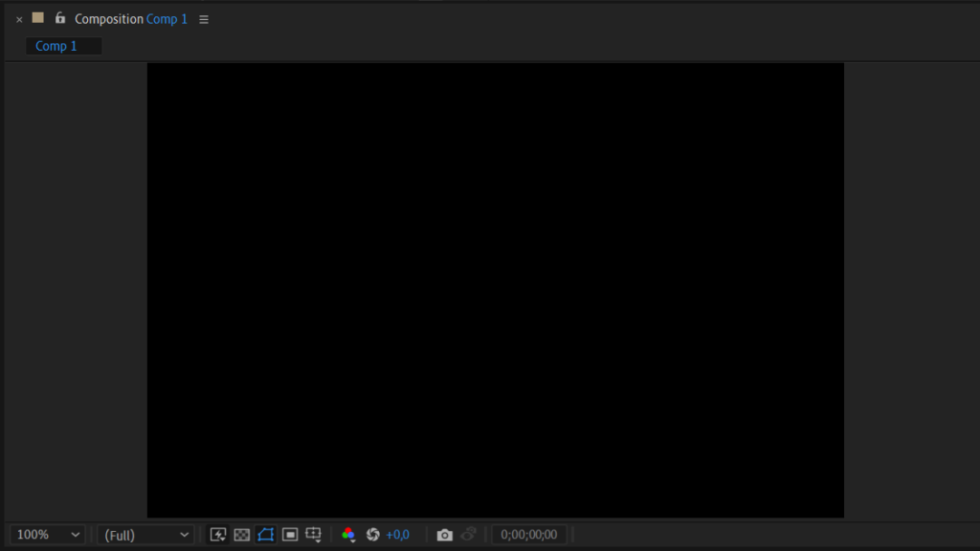
Task: Unlock the Composition panel
Action: pos(59,18)
